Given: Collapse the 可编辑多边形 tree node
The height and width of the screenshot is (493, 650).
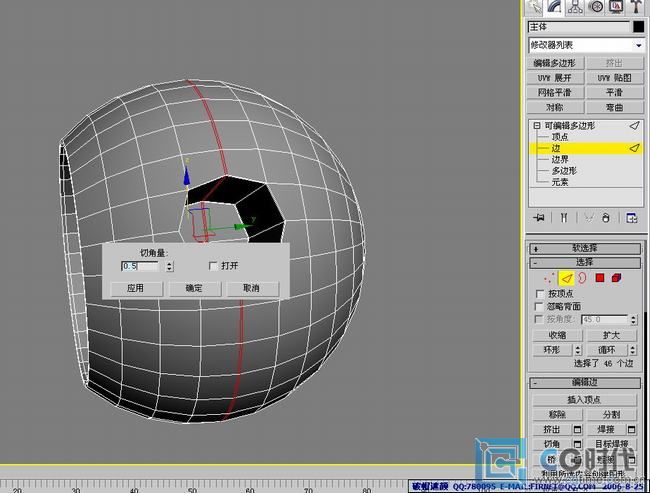Looking at the screenshot, I should tap(537, 125).
